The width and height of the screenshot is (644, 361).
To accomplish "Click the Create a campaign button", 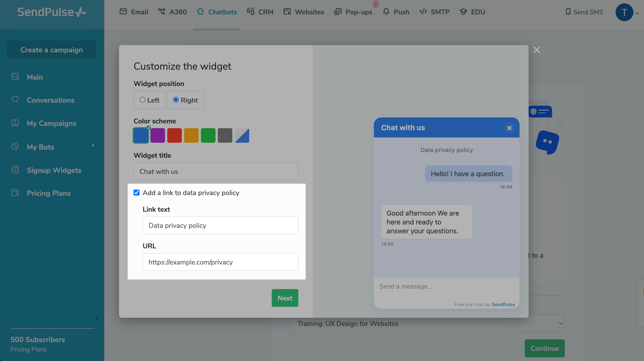I will click(x=51, y=50).
